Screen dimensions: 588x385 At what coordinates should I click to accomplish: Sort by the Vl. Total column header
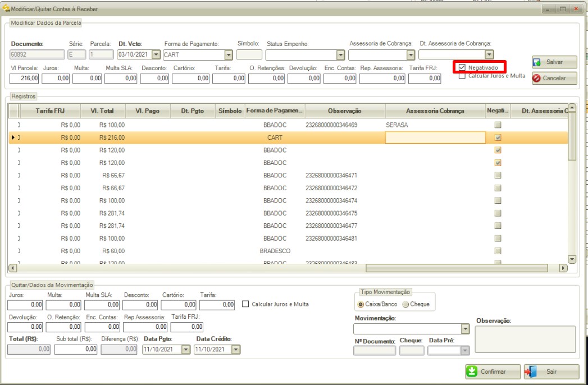click(x=102, y=111)
